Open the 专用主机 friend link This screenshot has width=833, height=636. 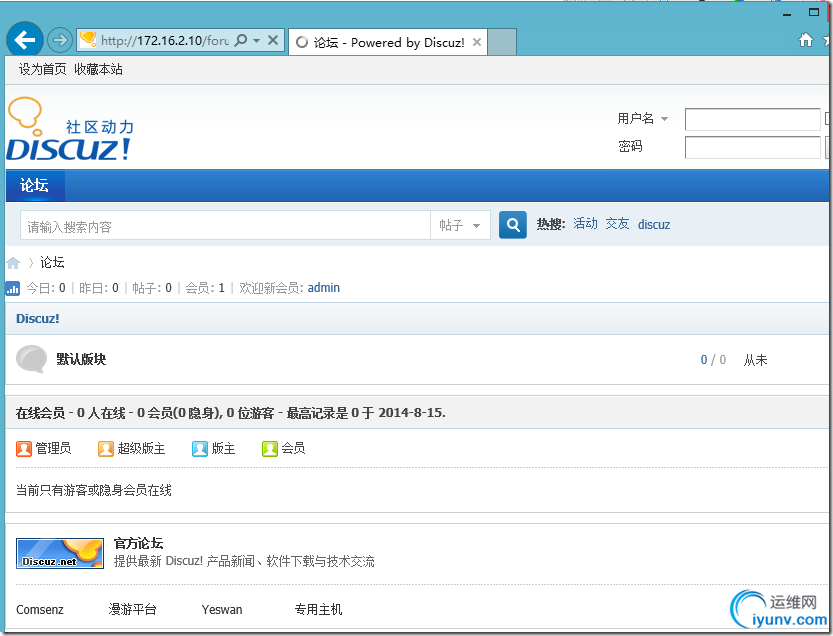point(318,609)
